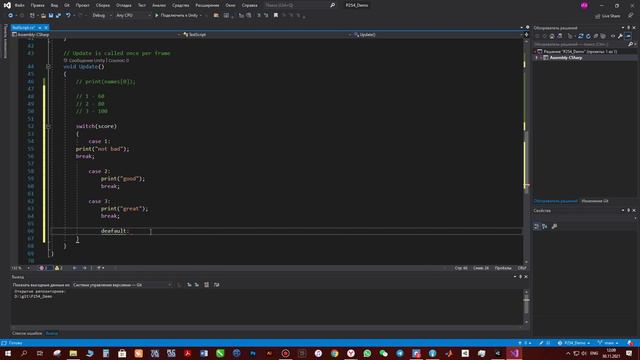640x360 pixels.
Task: Open the Расширения menu
Action: pyautogui.click(x=207, y=5)
